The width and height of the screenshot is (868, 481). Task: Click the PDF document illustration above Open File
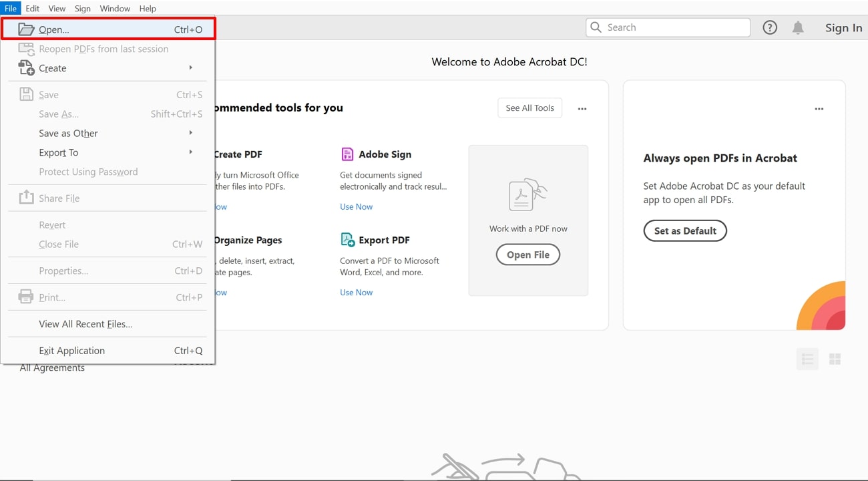528,194
